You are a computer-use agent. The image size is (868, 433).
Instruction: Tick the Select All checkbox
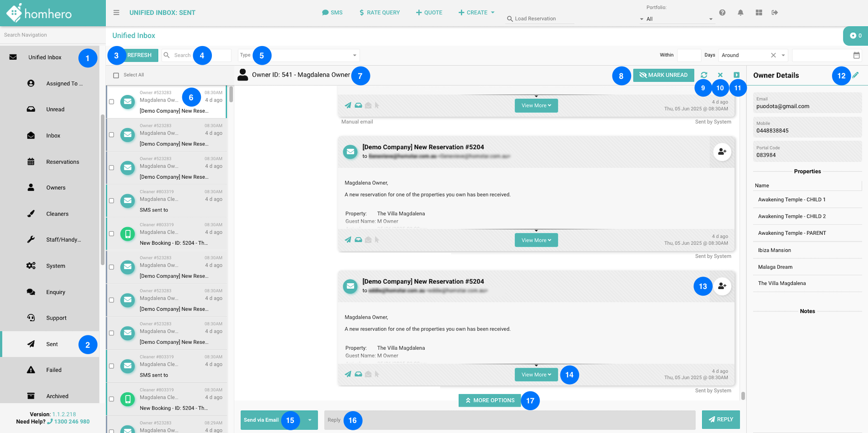pyautogui.click(x=116, y=75)
